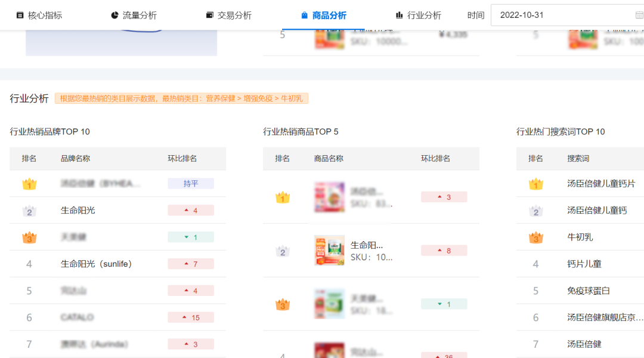The image size is (644, 358).
Task: Click the 持平 badge in brand table
Action: coord(191,183)
